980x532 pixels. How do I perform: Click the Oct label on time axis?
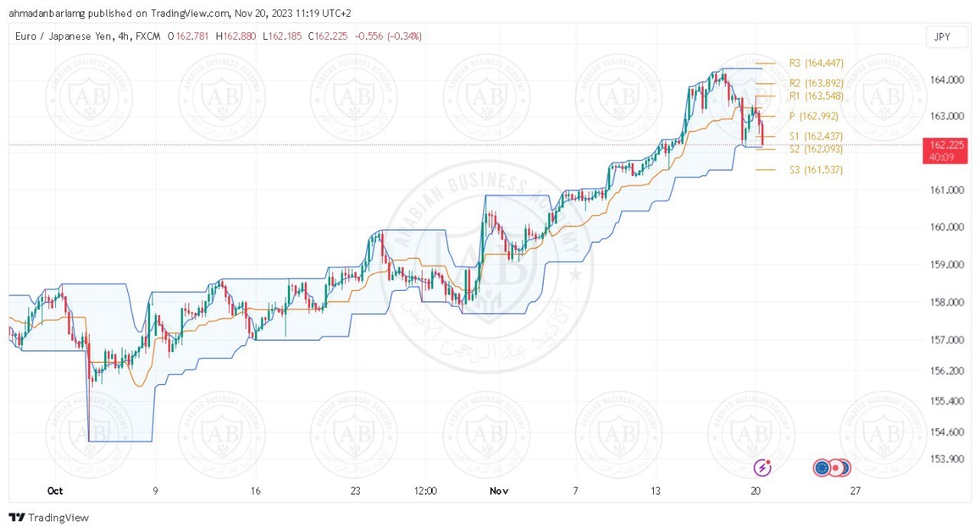pos(54,491)
